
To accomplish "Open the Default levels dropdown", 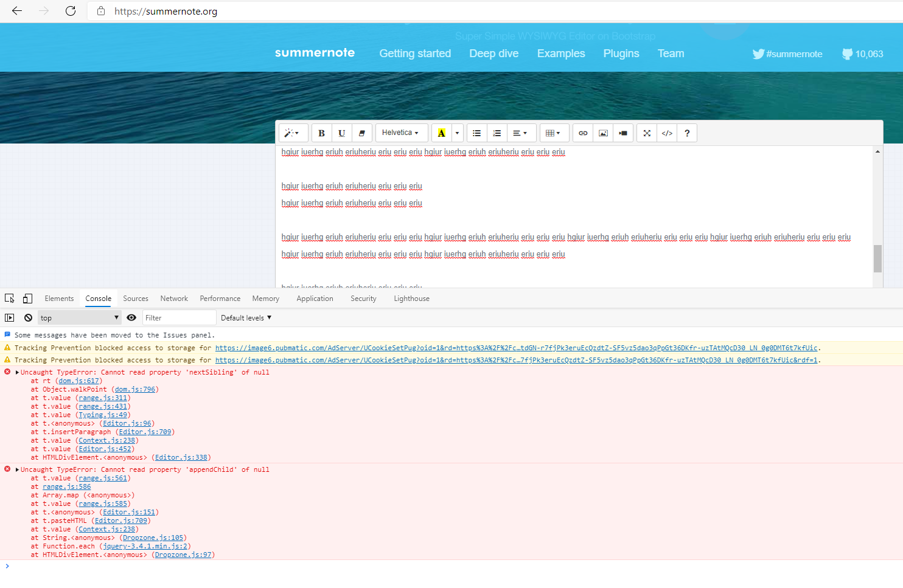I will point(246,317).
